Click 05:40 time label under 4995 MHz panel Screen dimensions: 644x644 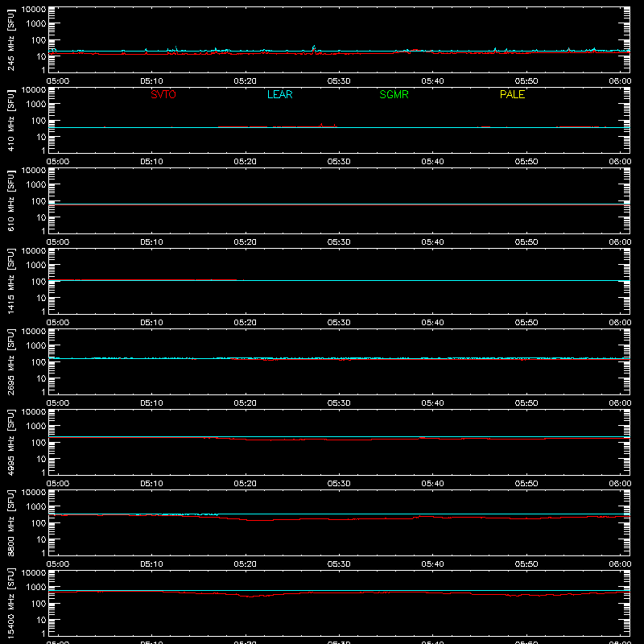(x=432, y=484)
